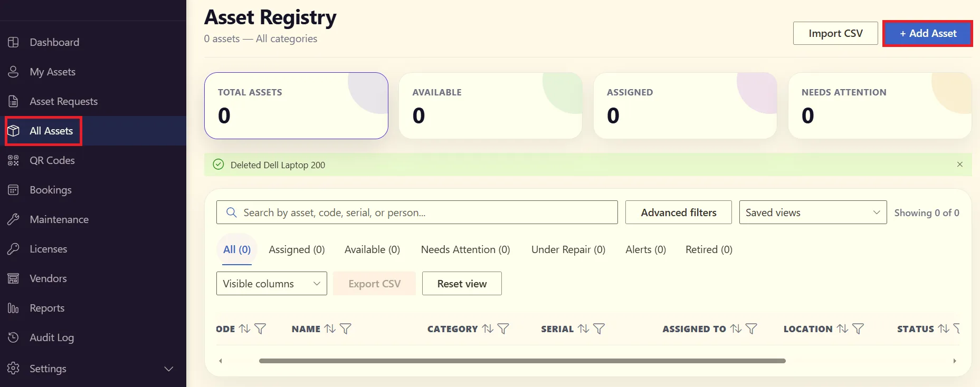Click the horizontal table scrollbar thumb
The height and width of the screenshot is (387, 980).
click(x=522, y=361)
